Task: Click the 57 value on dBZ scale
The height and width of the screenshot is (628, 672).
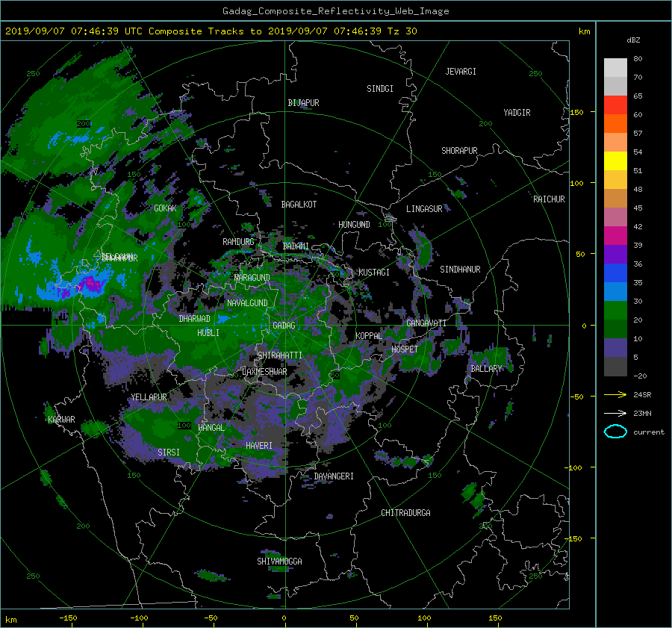Action: pyautogui.click(x=638, y=134)
